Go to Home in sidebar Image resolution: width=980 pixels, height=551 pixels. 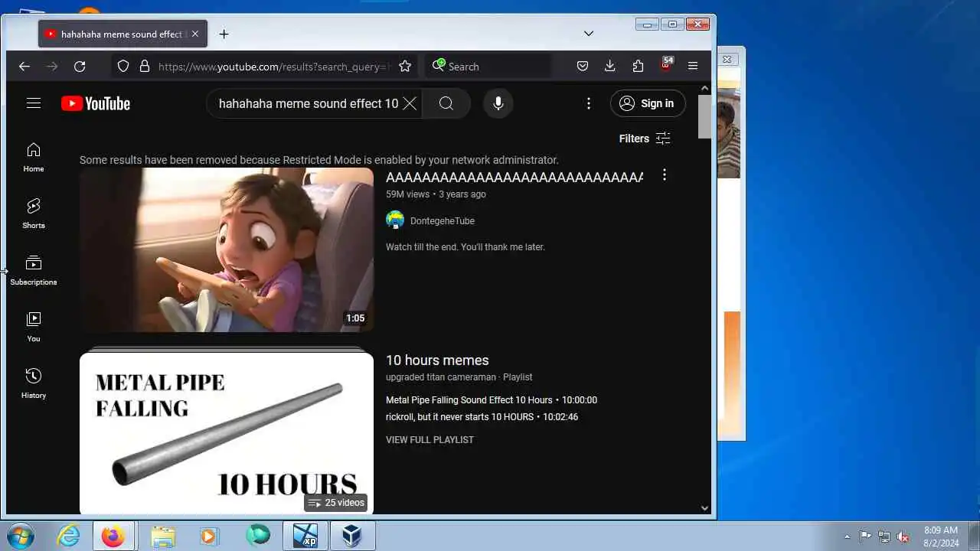point(34,158)
